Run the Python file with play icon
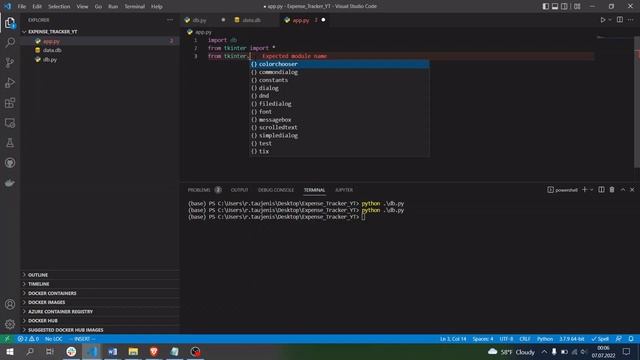This screenshot has width=640, height=360. pyautogui.click(x=602, y=20)
